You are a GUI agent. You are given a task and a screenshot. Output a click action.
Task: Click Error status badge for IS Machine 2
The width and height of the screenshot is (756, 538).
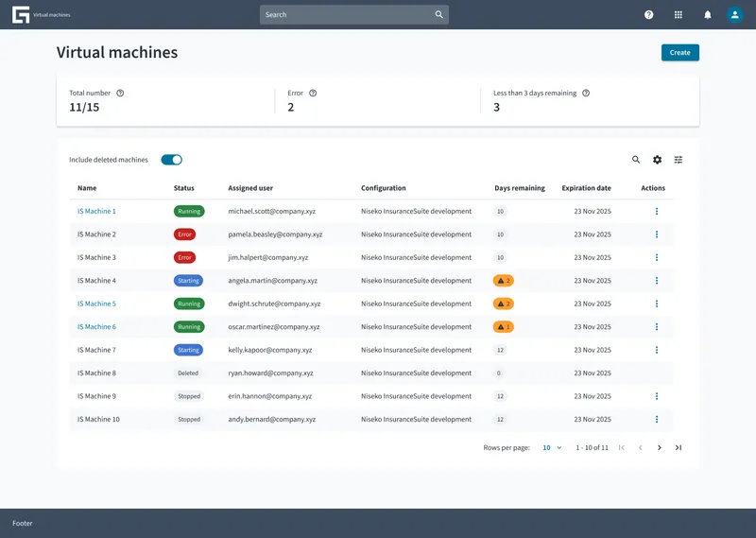click(184, 234)
